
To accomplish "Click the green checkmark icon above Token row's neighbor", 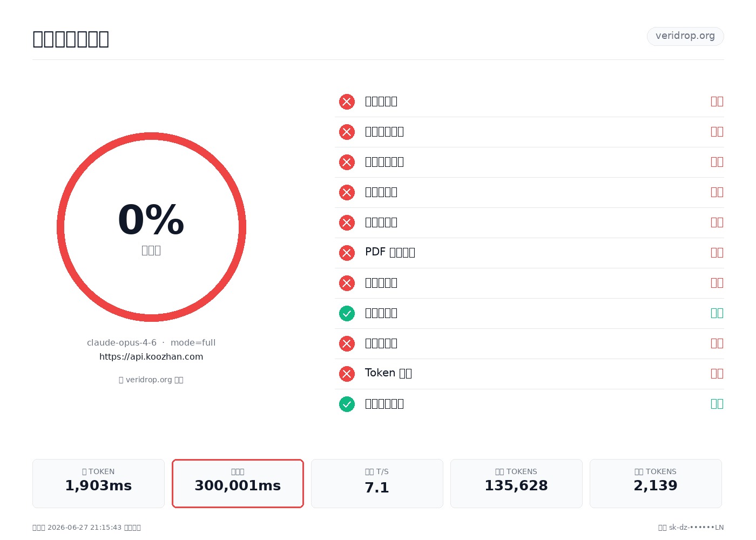I will (347, 313).
